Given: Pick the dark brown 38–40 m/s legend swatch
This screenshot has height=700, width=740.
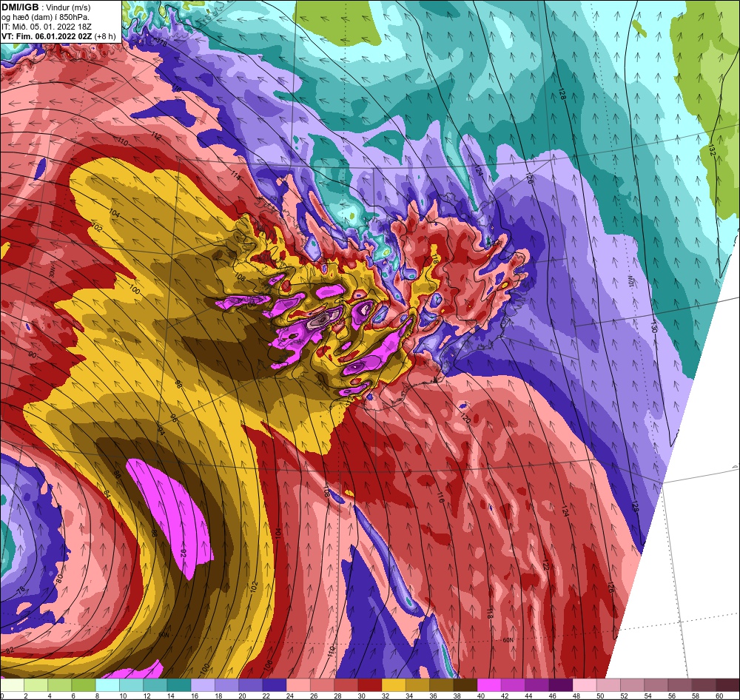Looking at the screenshot, I should click(x=465, y=685).
